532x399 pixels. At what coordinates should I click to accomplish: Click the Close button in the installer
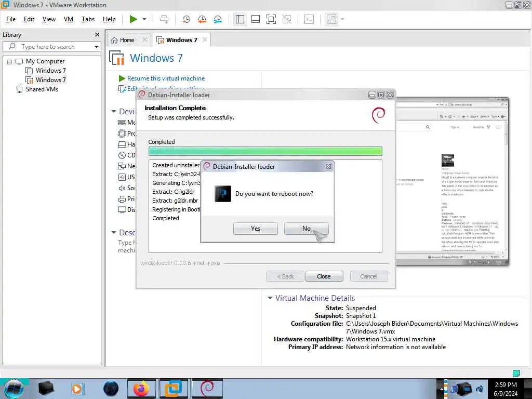324,276
